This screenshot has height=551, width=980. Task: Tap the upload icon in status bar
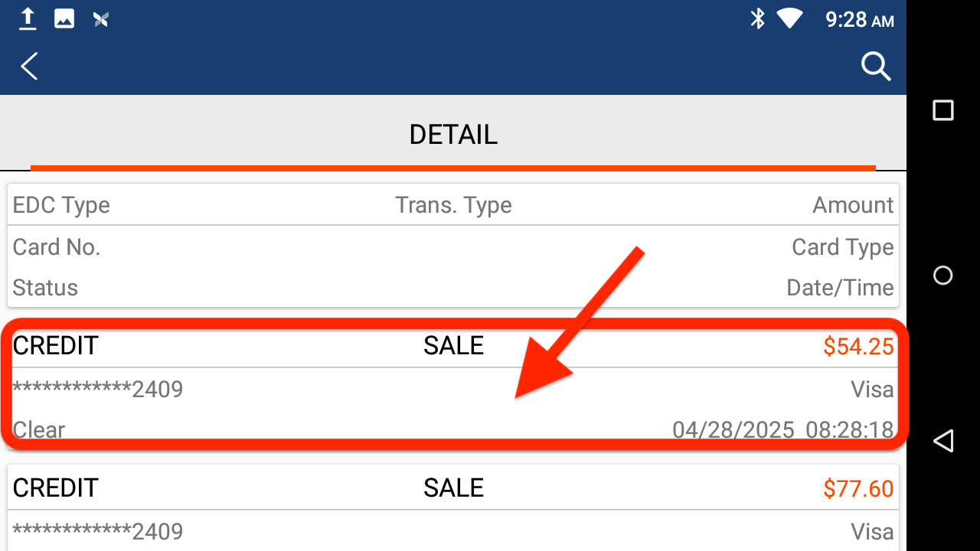coord(28,19)
